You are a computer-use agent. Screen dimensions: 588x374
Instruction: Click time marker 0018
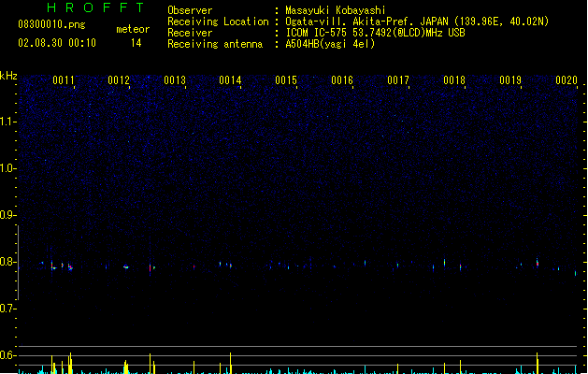click(x=454, y=80)
